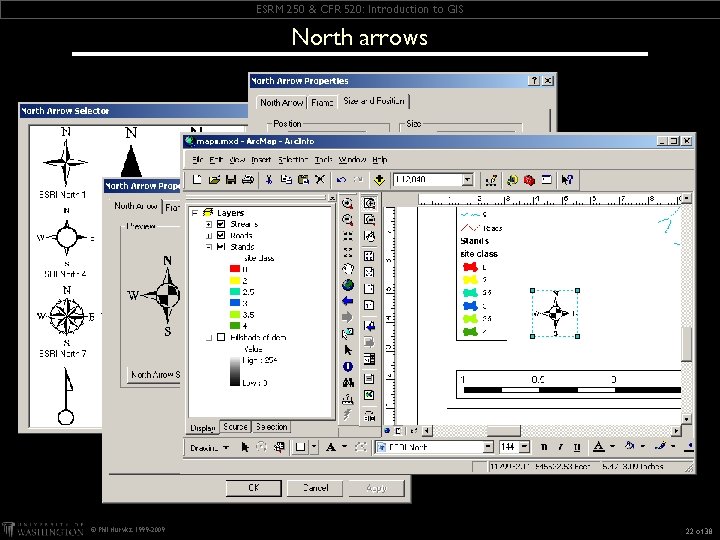This screenshot has height=540, width=720.
Task: Click OK in North Arrow Properties dialog
Action: [253, 488]
